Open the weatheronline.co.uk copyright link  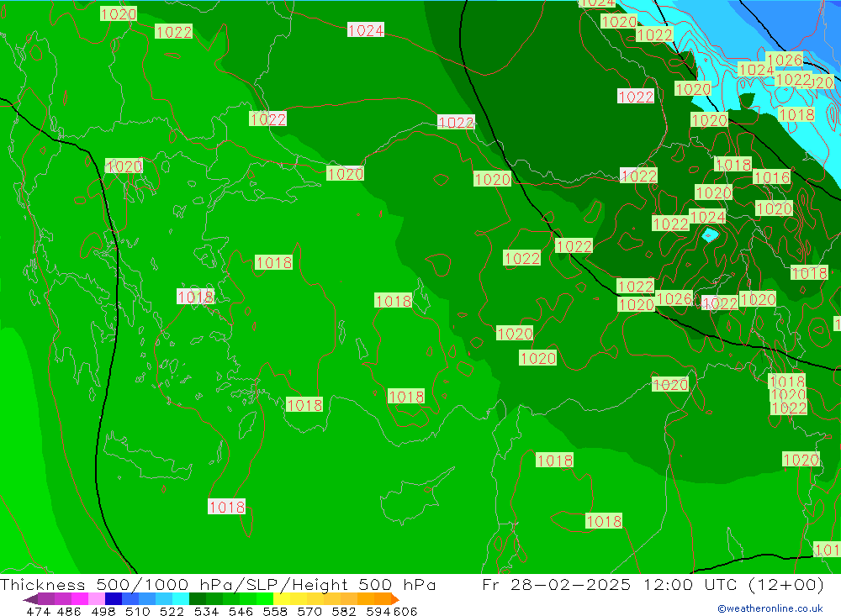770,608
